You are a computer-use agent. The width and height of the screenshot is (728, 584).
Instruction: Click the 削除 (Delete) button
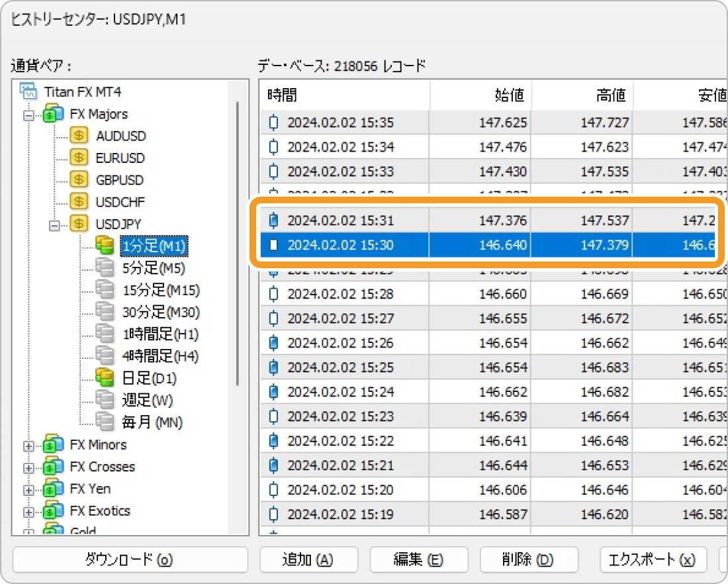pyautogui.click(x=529, y=560)
